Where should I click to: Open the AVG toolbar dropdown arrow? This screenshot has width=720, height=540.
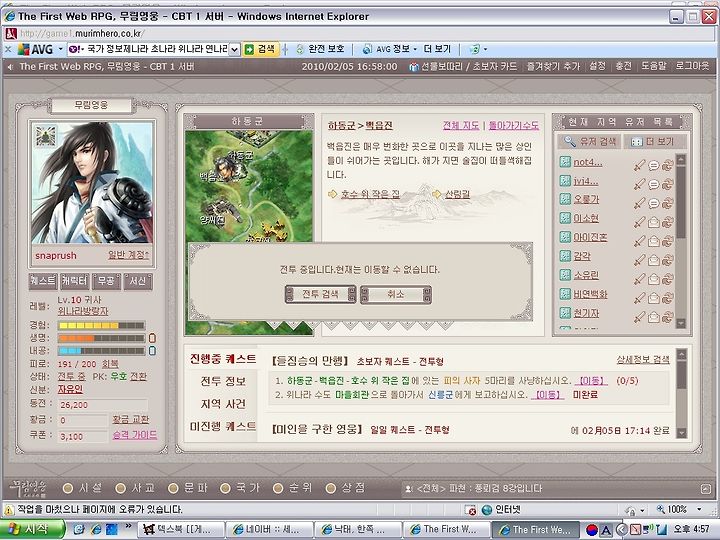click(60, 49)
